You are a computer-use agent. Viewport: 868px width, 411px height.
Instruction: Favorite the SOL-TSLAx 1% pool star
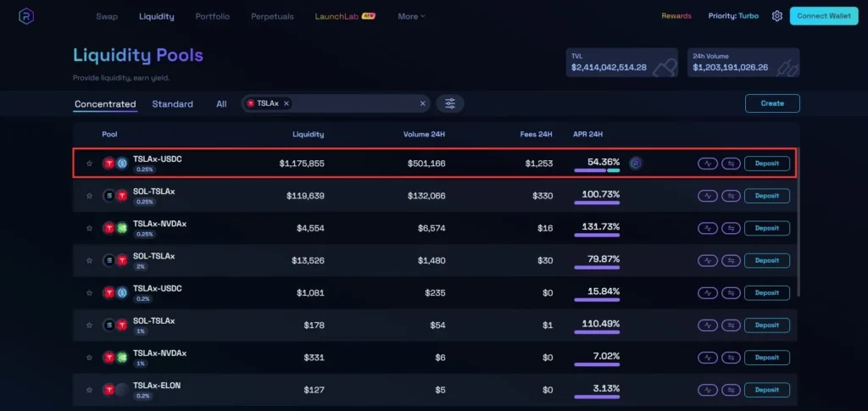coord(89,325)
